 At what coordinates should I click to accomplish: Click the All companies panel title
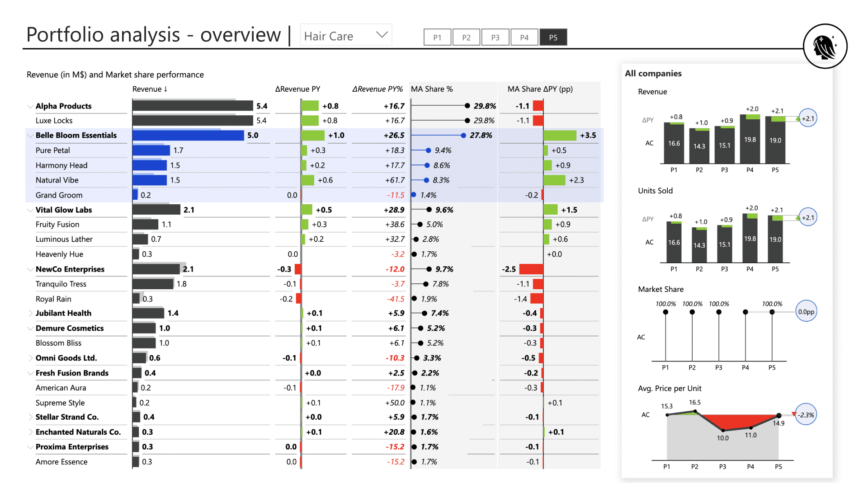click(x=653, y=73)
